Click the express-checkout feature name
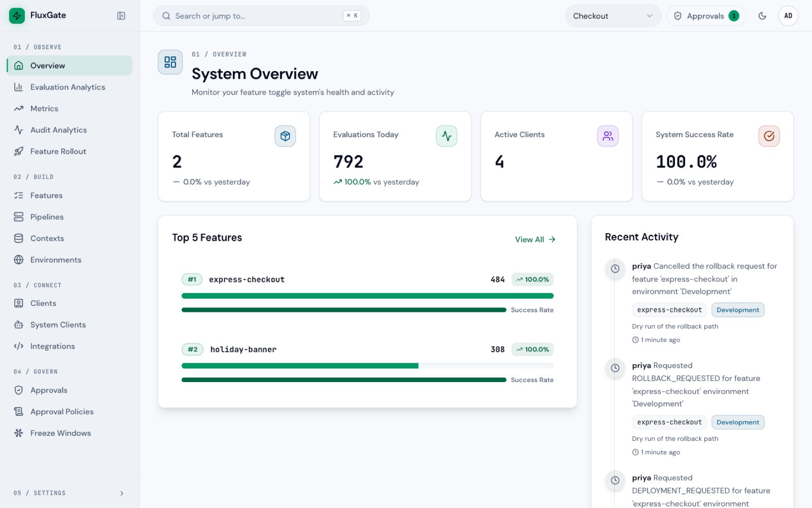 (247, 279)
